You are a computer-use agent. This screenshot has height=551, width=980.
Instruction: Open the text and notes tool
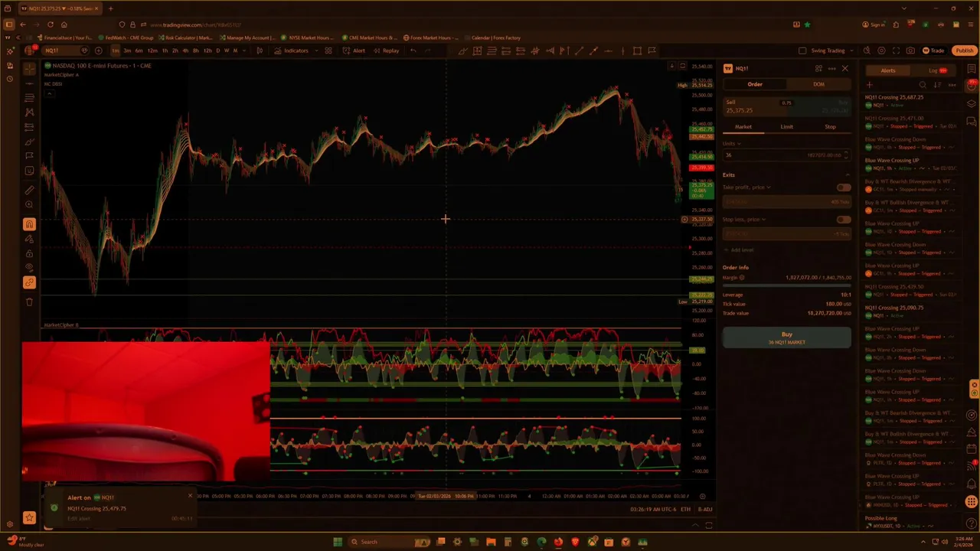(x=29, y=156)
